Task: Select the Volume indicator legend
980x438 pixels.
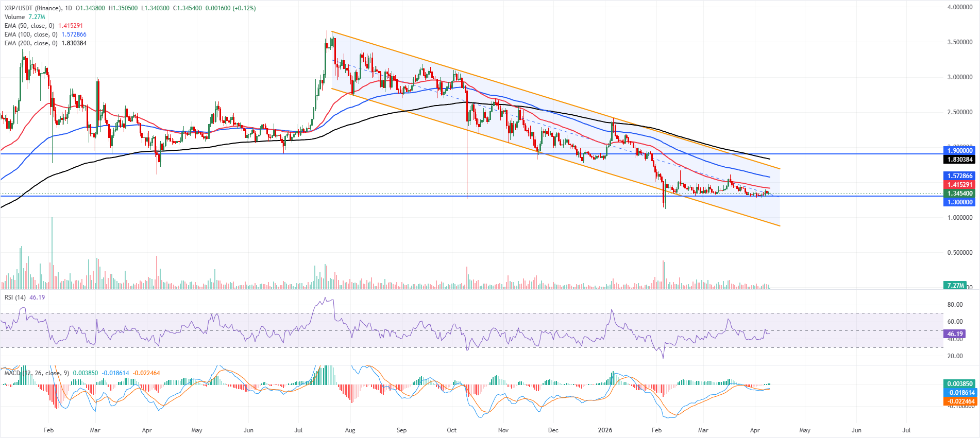Action: [14, 17]
